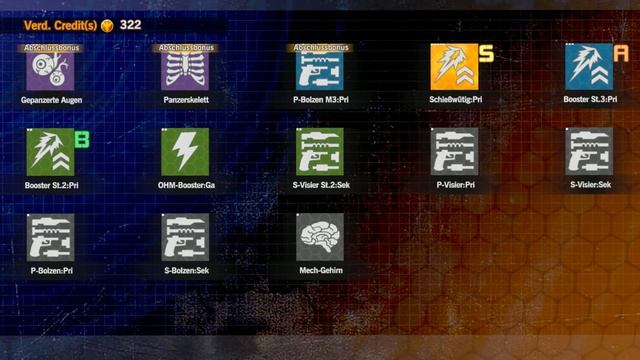Click the P-Visier:Pri label text
The width and height of the screenshot is (640, 360).
coord(456,185)
